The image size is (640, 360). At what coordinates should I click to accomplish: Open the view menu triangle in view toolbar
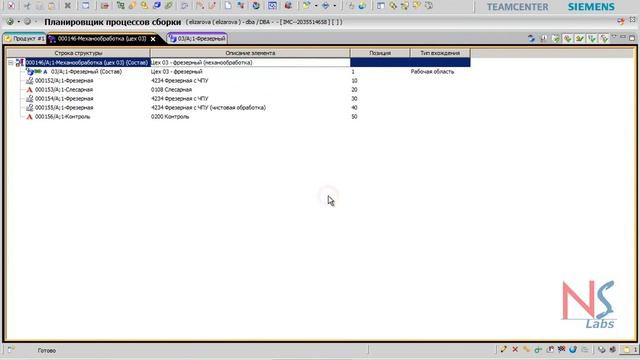point(614,37)
